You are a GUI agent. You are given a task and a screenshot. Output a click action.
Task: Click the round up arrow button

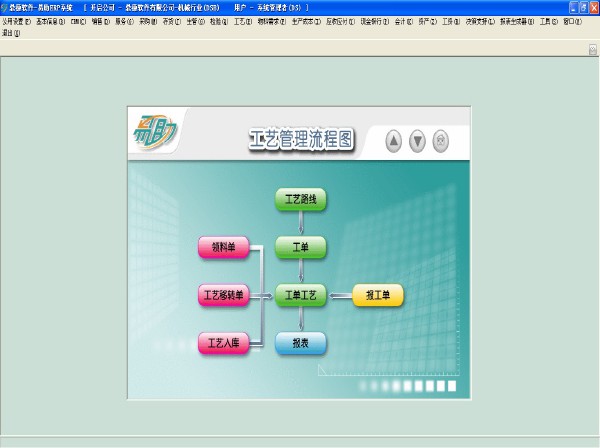point(394,142)
